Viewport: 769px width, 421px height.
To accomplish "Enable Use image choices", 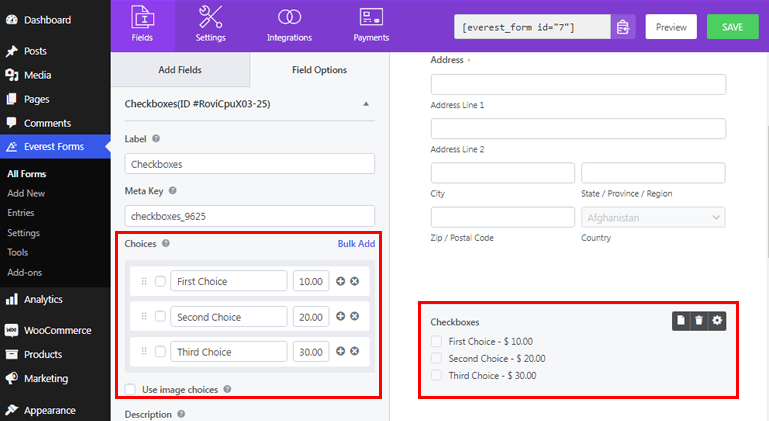I will [131, 389].
